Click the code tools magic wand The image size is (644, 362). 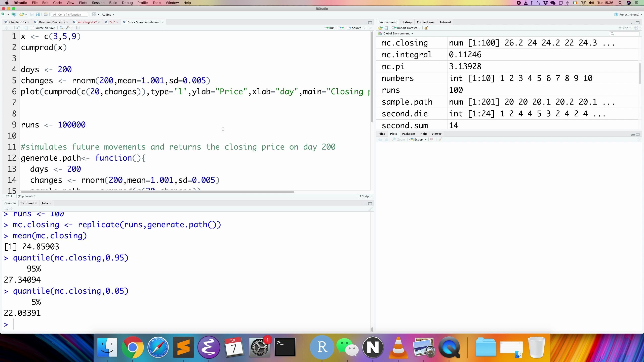[x=67, y=28]
